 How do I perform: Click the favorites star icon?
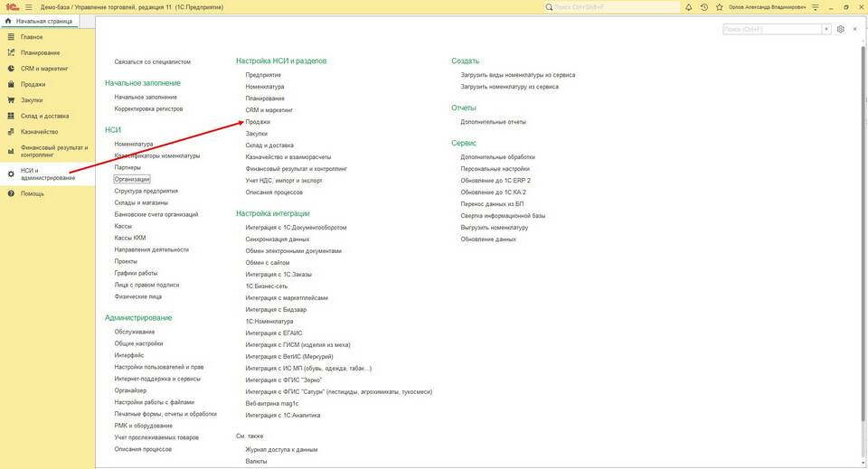(719, 7)
